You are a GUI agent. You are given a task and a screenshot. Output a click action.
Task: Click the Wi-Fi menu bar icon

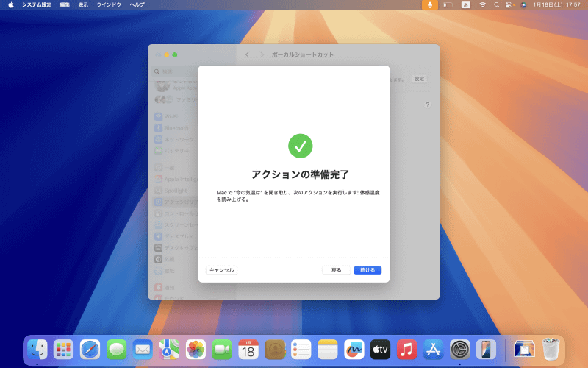(x=482, y=4)
